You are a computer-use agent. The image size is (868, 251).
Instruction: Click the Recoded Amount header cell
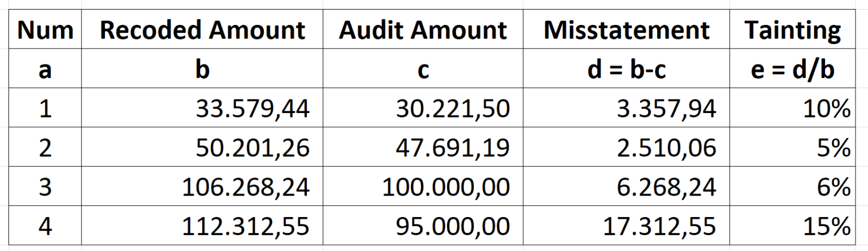[x=202, y=30]
